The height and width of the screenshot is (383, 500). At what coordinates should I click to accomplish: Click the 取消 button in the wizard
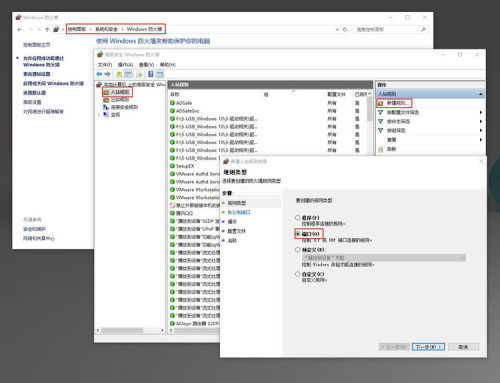[463, 347]
